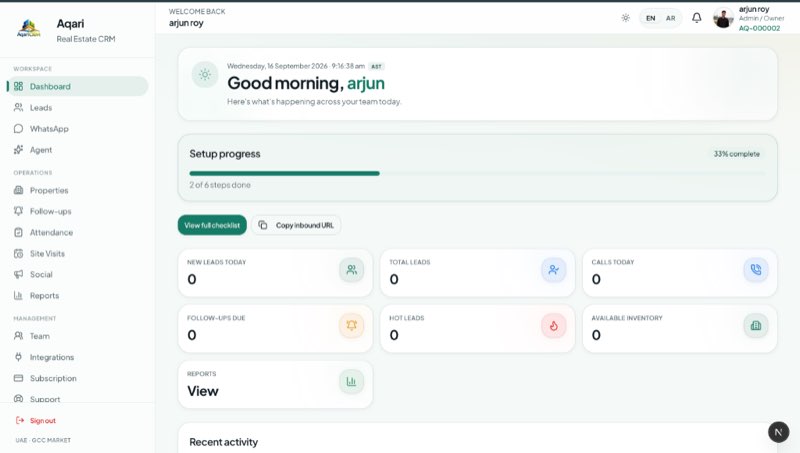This screenshot has height=453, width=800.
Task: Open Reports from the sidebar
Action: coord(78,295)
